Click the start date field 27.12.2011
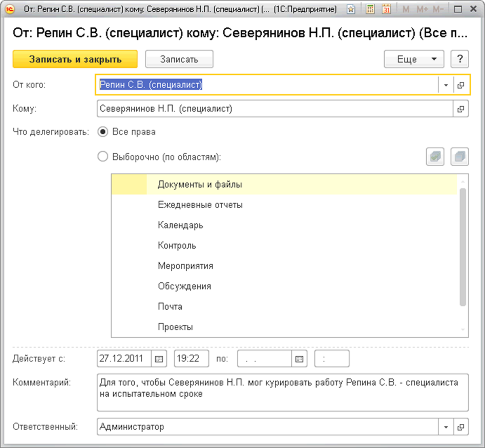This screenshot has width=485, height=448. (x=124, y=359)
